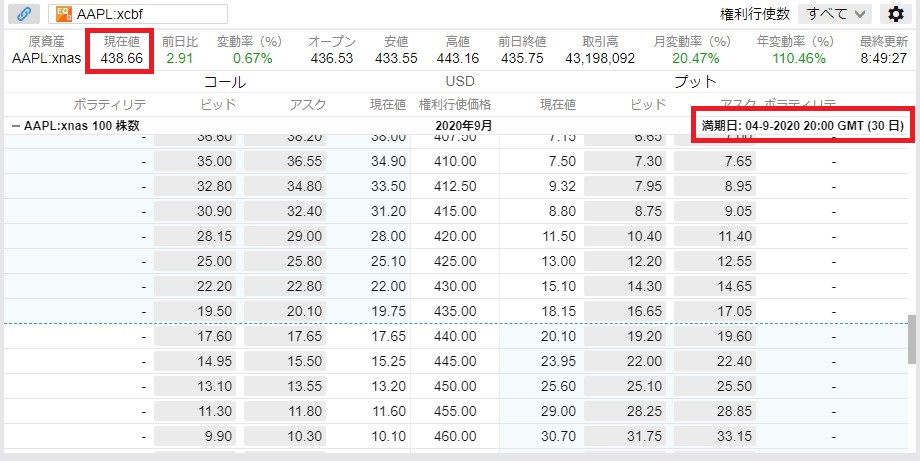
Task: Click the blue chain link icon
Action: pos(24,13)
